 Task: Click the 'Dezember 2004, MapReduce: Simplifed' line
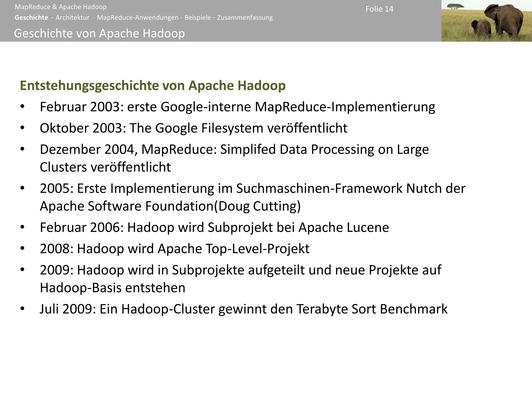tap(234, 150)
